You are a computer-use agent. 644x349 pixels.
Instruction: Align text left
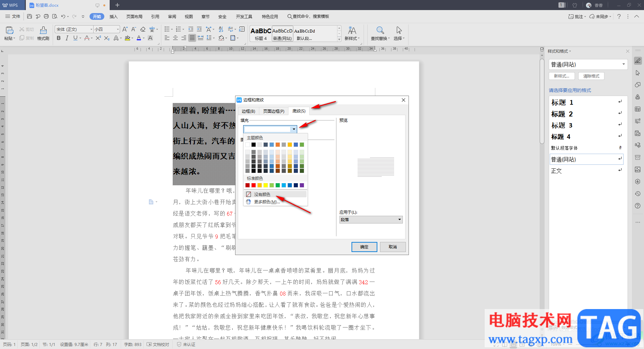[x=167, y=38]
